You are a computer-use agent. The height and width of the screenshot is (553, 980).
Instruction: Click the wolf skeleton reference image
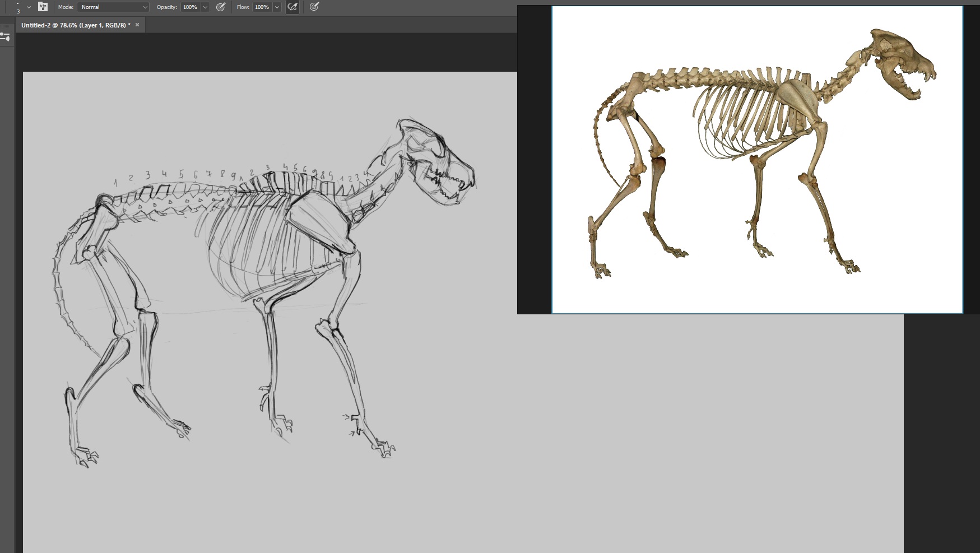[756, 160]
